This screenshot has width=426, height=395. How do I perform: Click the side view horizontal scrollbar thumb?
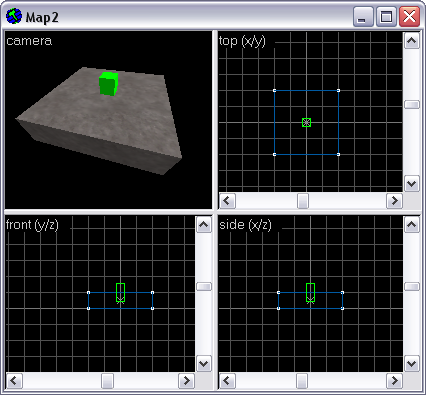point(302,381)
